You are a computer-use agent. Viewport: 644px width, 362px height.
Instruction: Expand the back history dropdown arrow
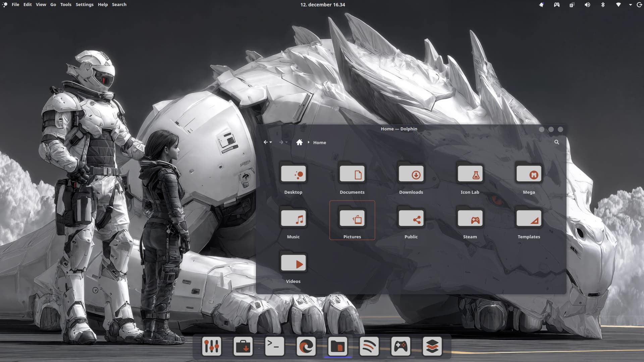click(x=271, y=142)
